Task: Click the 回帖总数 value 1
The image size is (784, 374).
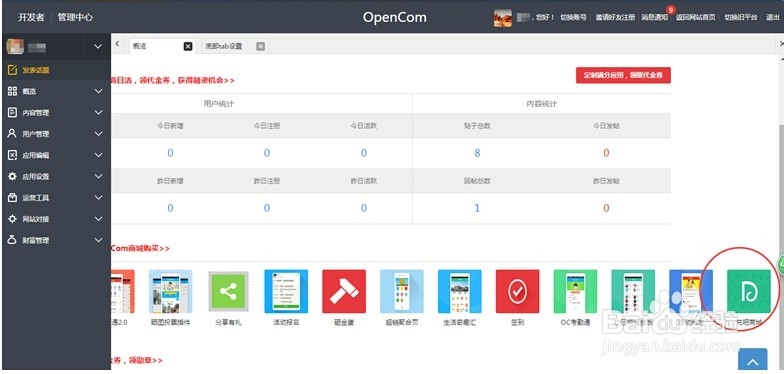Action: [477, 208]
